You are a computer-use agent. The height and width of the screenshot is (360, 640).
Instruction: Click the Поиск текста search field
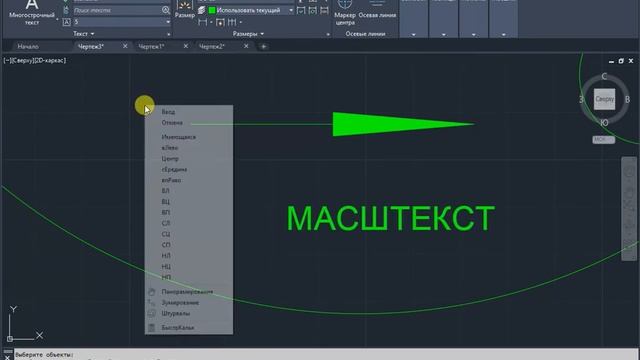pyautogui.click(x=118, y=10)
